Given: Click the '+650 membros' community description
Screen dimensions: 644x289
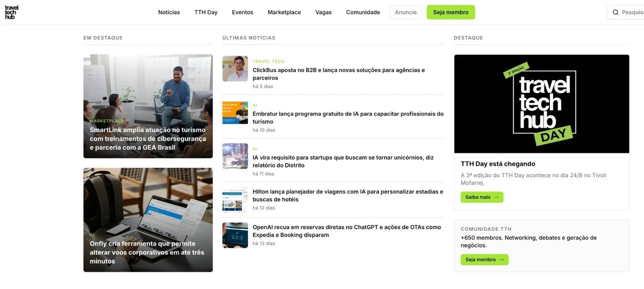Looking at the screenshot, I should tap(528, 242).
